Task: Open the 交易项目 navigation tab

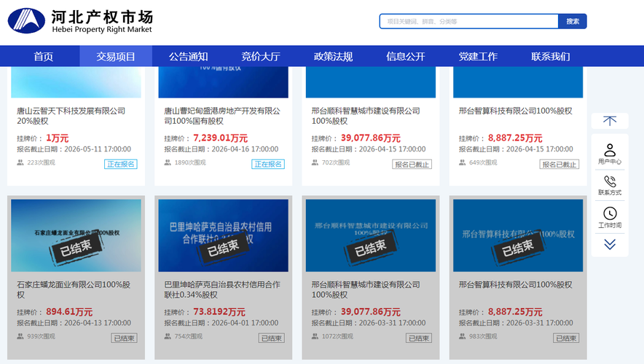Action: (x=116, y=56)
